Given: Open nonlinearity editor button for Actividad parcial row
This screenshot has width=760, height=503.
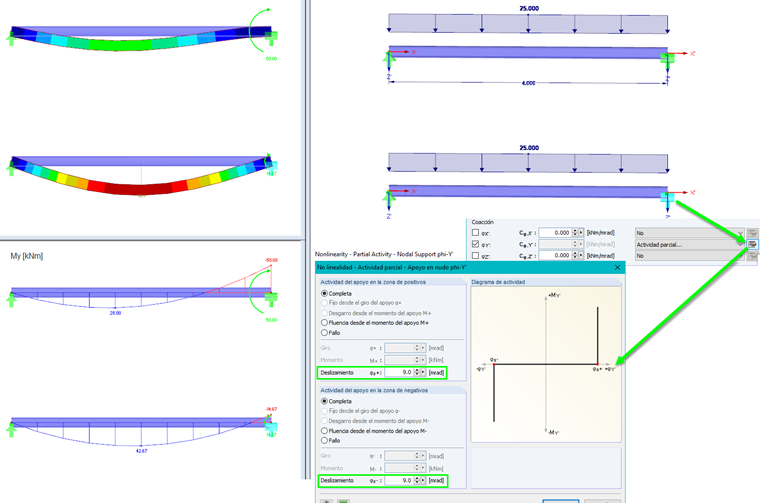Looking at the screenshot, I should [x=752, y=244].
